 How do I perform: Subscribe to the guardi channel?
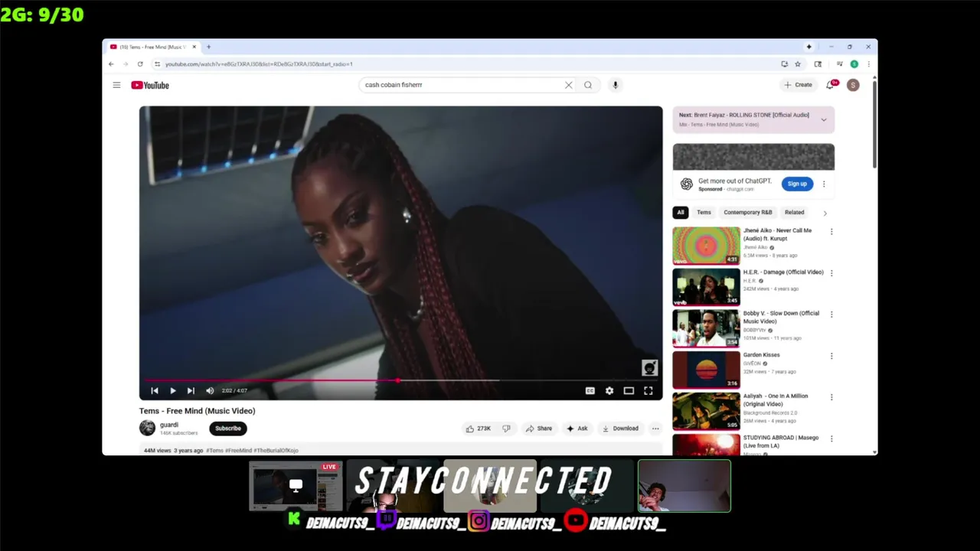point(227,429)
